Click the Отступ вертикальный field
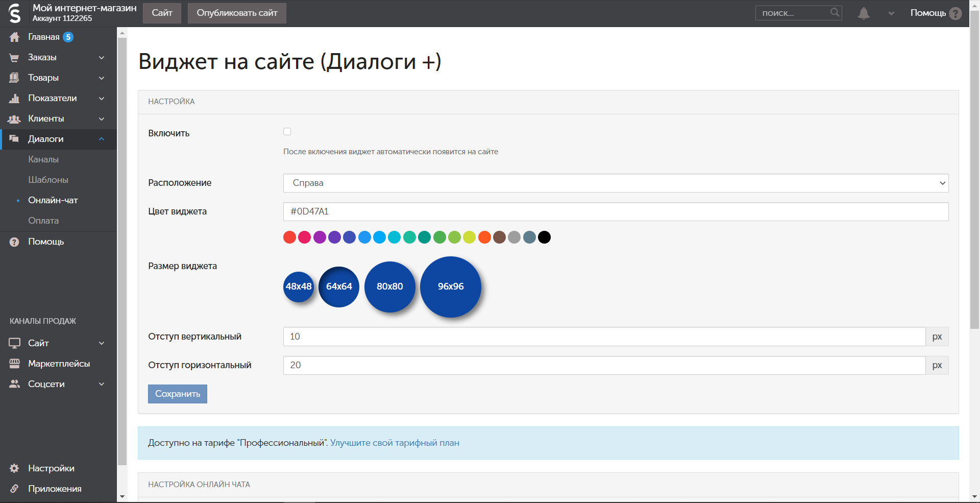Viewport: 980px width, 503px height. (x=604, y=337)
